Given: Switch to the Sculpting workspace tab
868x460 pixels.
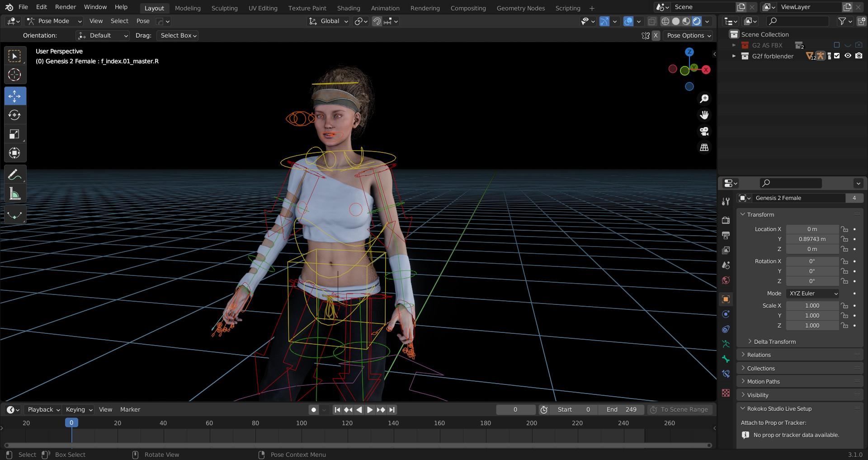Looking at the screenshot, I should coord(224,8).
